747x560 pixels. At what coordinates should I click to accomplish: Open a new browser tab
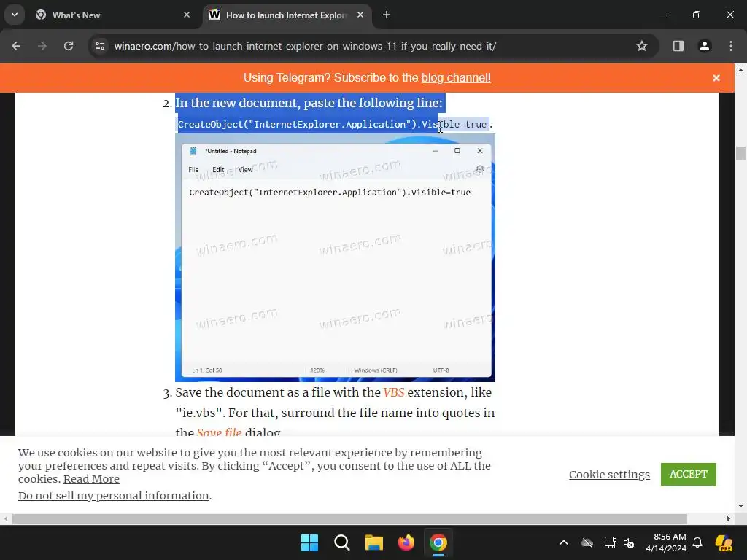coord(387,15)
